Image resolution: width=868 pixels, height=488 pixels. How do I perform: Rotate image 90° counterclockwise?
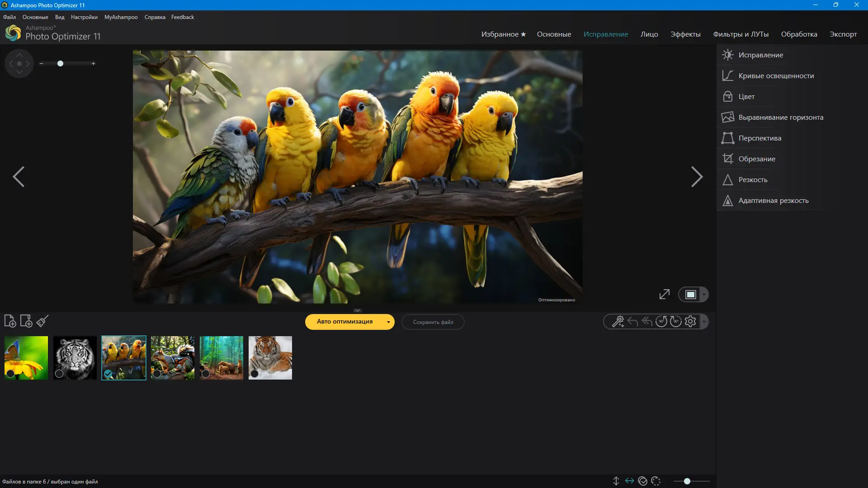click(x=661, y=322)
